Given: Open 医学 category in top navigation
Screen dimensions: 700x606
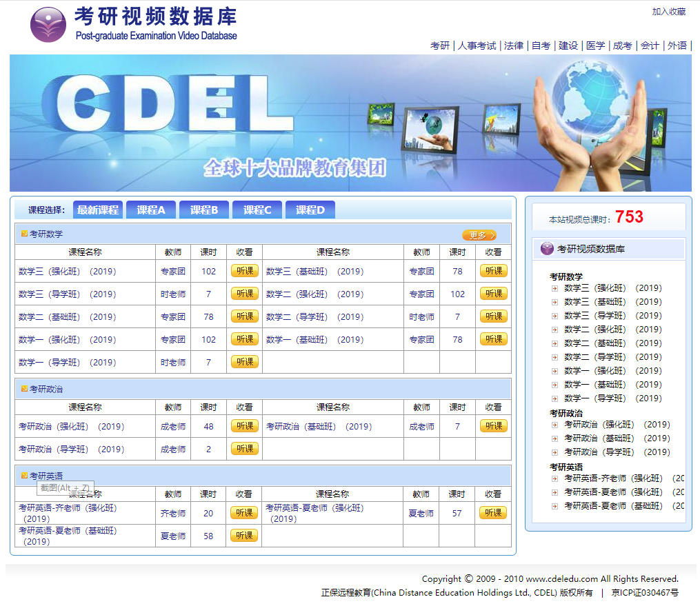Looking at the screenshot, I should click(x=595, y=46).
